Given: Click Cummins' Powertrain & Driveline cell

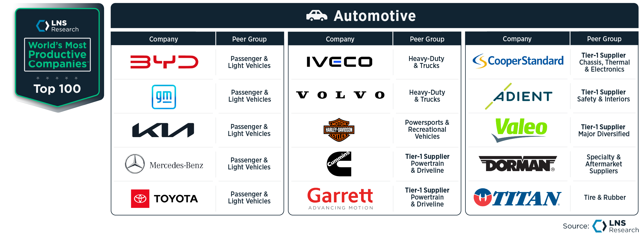Looking at the screenshot, I should tap(427, 163).
